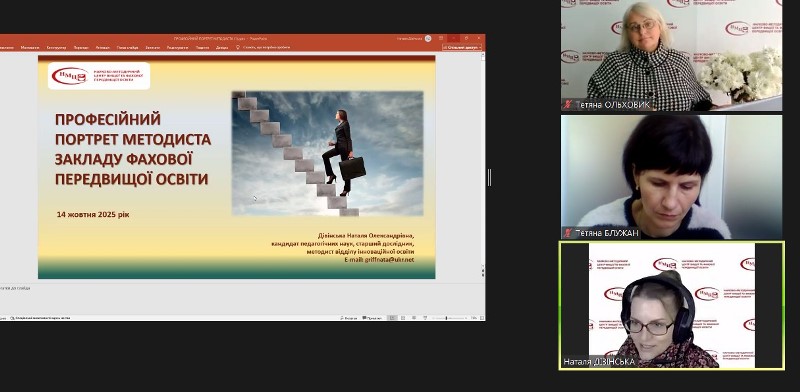Screen dimensions: 800x392
Task: Click muted mic icon of Тетяна БЛУЖАН
Action: tap(567, 233)
